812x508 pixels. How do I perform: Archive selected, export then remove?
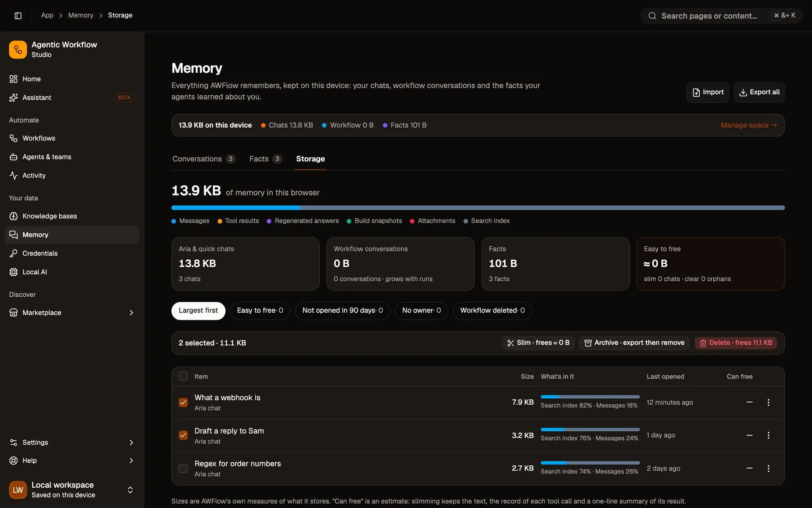[634, 343]
